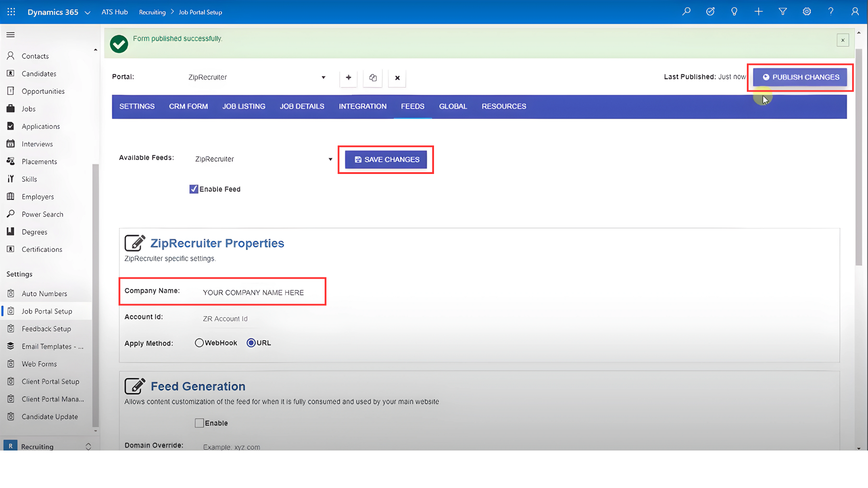
Task: Open the help question mark icon
Action: (830, 12)
